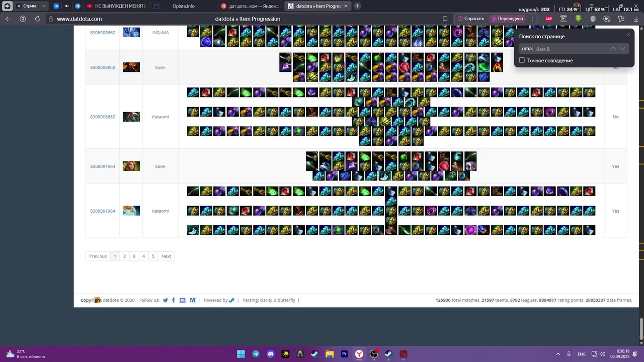Open Save- link in match 8308008862 row

160,67
